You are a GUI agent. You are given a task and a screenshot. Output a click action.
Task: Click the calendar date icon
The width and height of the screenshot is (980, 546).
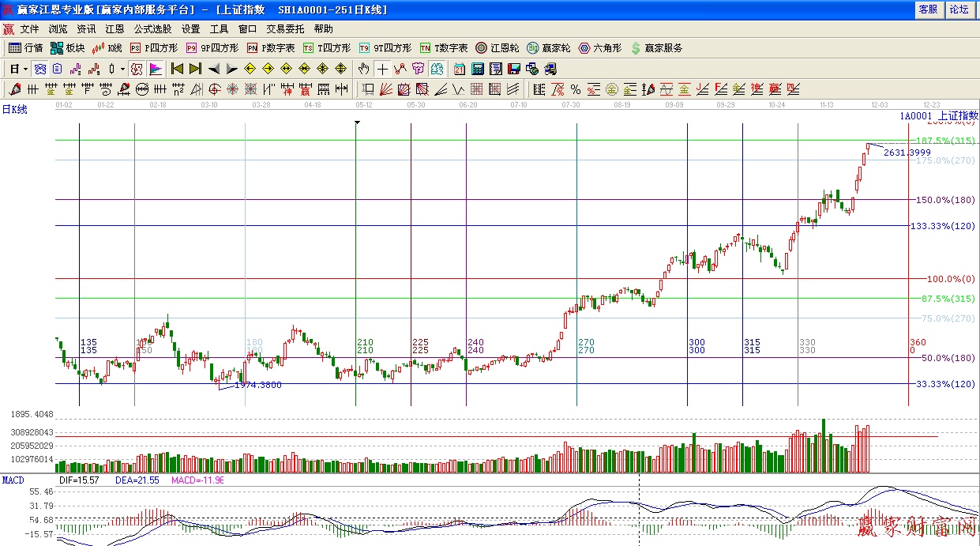click(x=459, y=69)
